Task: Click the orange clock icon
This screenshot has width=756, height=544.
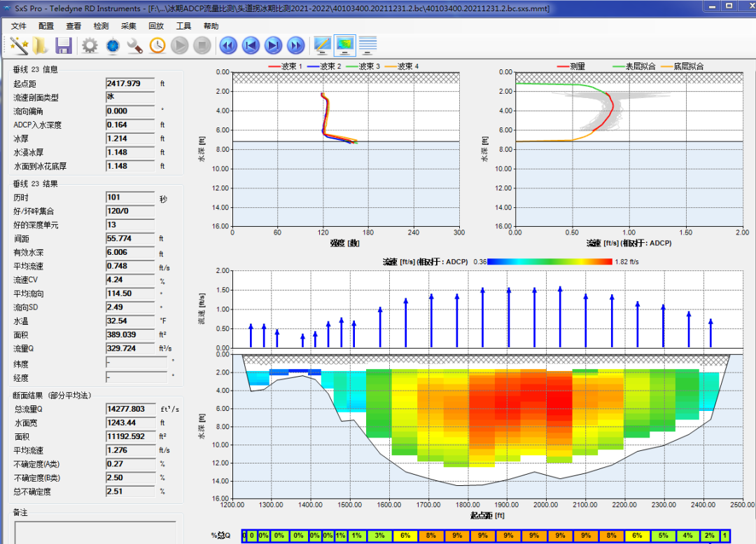Action: pyautogui.click(x=157, y=46)
